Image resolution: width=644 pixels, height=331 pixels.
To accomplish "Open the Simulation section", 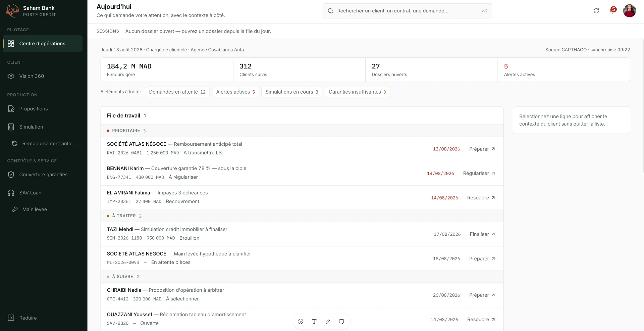I will click(x=42, y=127).
